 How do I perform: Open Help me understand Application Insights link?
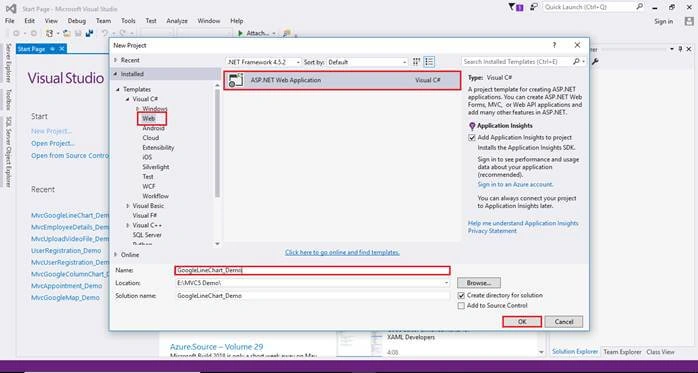point(523,223)
